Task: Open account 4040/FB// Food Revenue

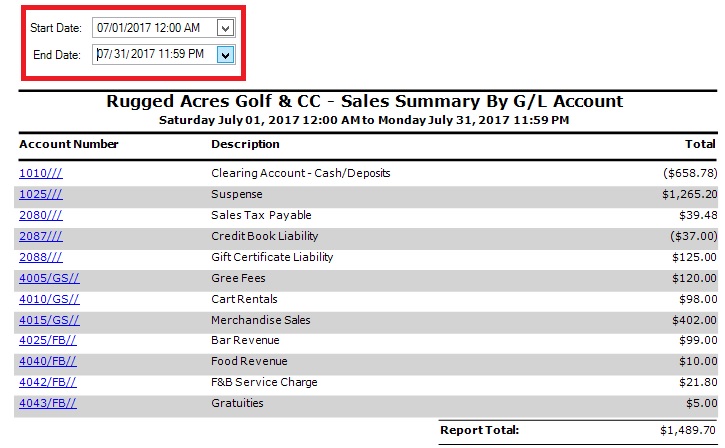Action: pos(47,361)
